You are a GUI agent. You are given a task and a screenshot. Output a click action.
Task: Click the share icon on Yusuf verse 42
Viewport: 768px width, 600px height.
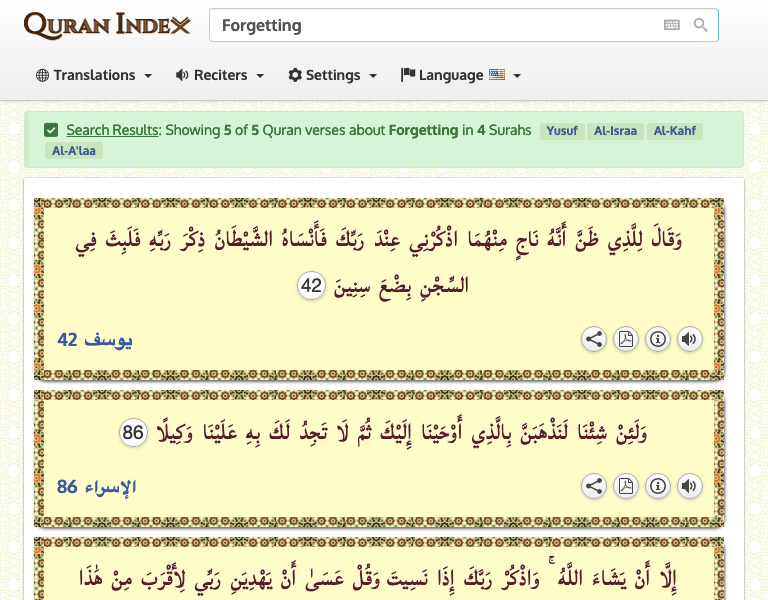pos(594,339)
